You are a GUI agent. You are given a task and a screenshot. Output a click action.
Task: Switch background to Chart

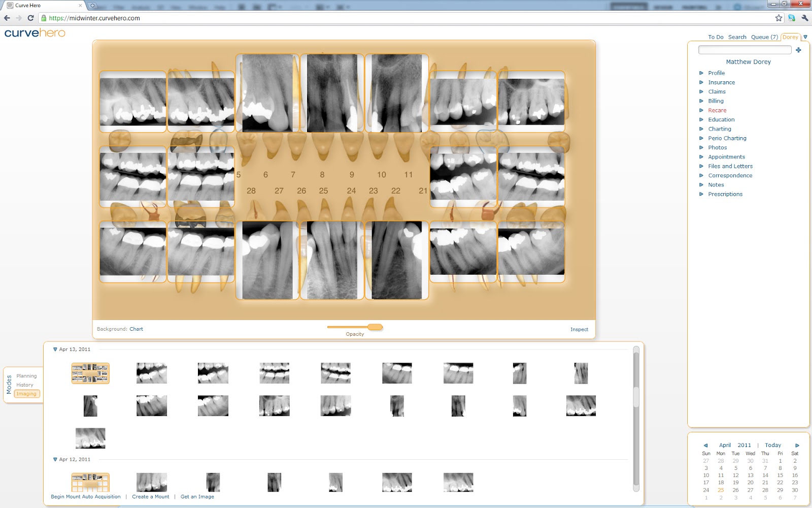136,329
